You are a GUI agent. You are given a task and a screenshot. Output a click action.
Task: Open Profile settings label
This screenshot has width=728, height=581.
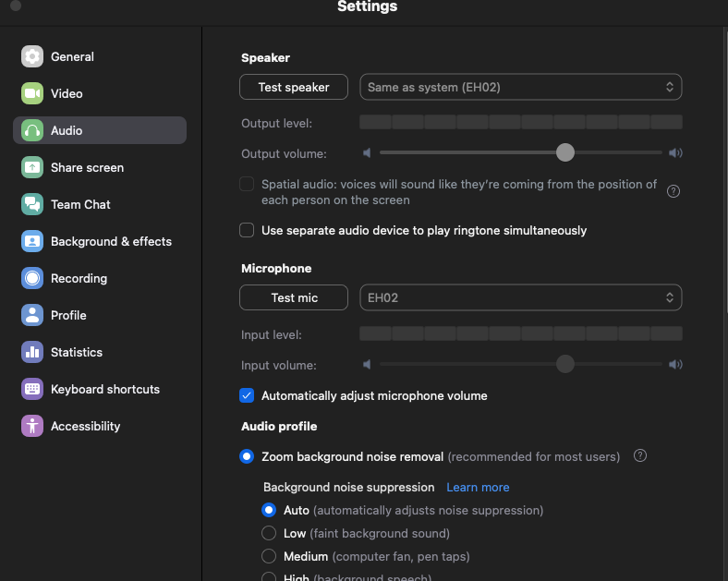(x=68, y=316)
